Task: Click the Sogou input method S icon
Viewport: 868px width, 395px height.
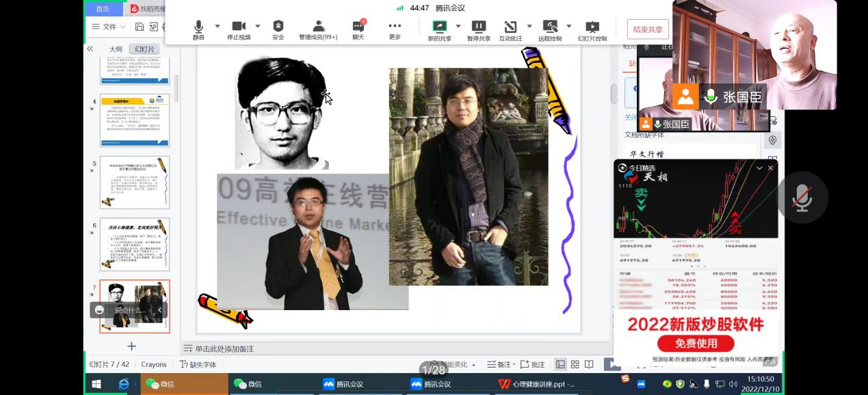Action: tap(625, 379)
